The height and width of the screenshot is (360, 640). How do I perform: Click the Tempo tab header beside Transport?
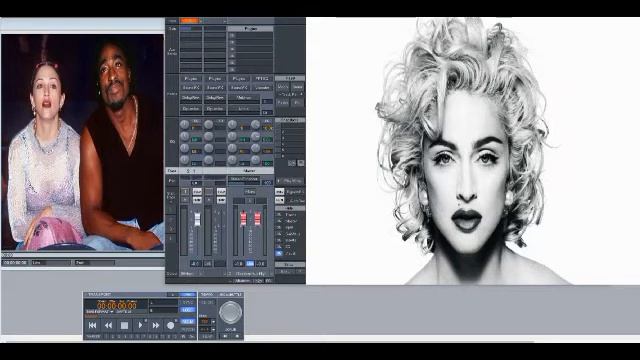point(207,294)
